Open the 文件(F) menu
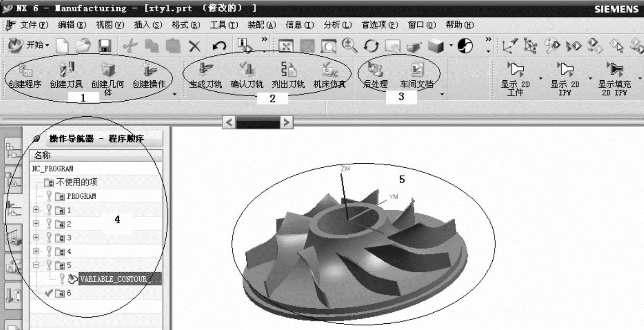The width and height of the screenshot is (644, 330). point(34,25)
